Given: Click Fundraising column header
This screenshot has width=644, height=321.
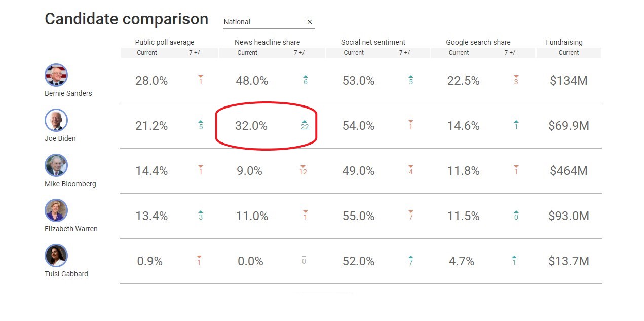Looking at the screenshot, I should click(564, 42).
